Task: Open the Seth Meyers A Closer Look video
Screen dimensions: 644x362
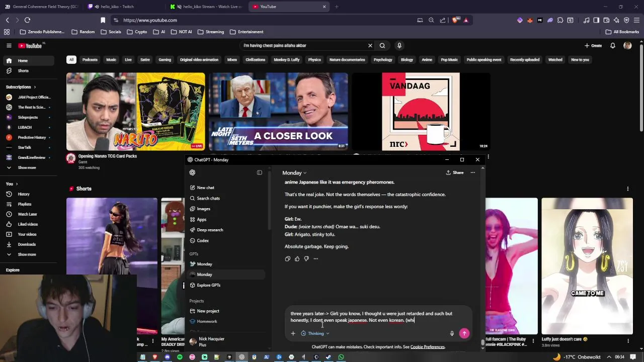Action: point(278,112)
